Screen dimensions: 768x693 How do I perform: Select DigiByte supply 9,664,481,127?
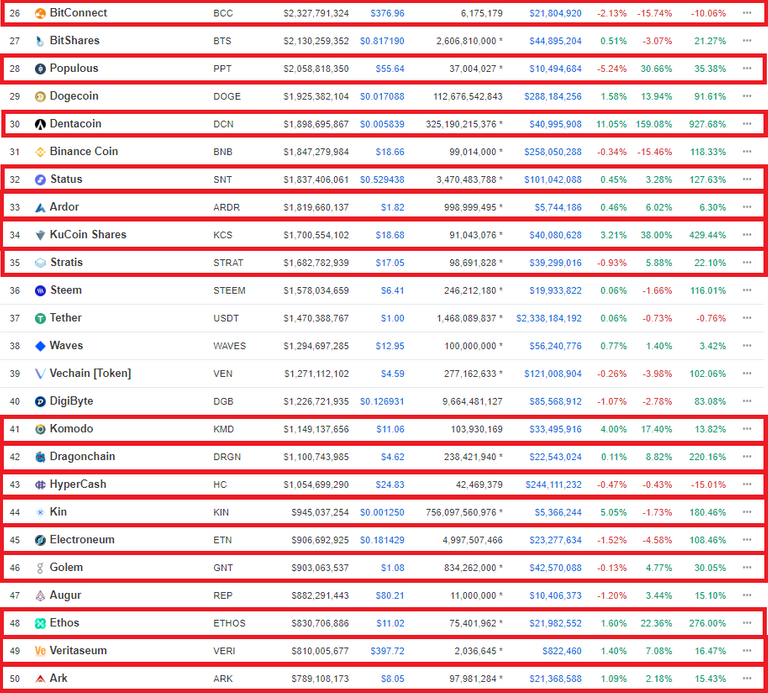[x=473, y=402]
